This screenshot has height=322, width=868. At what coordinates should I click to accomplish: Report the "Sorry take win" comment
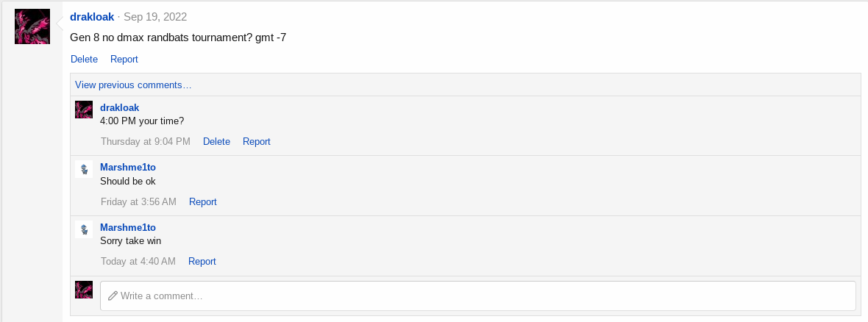(202, 261)
